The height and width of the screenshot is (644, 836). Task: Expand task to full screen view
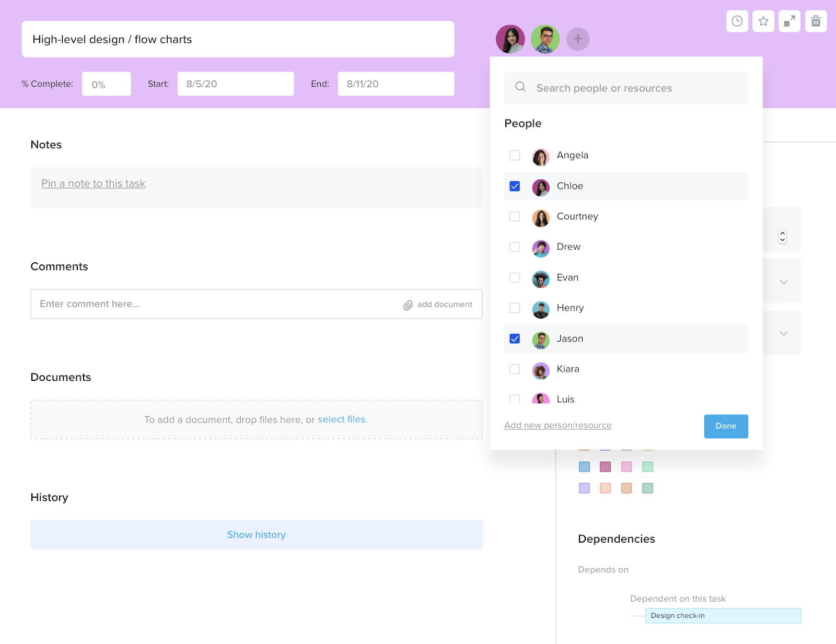click(x=789, y=21)
